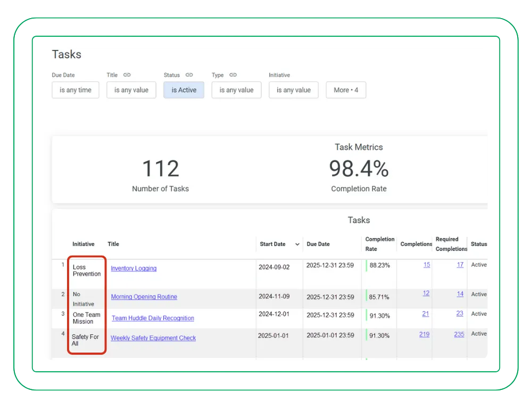The width and height of the screenshot is (532, 408).
Task: Open the Weekly Safety Equipment Check link
Action: click(x=153, y=338)
